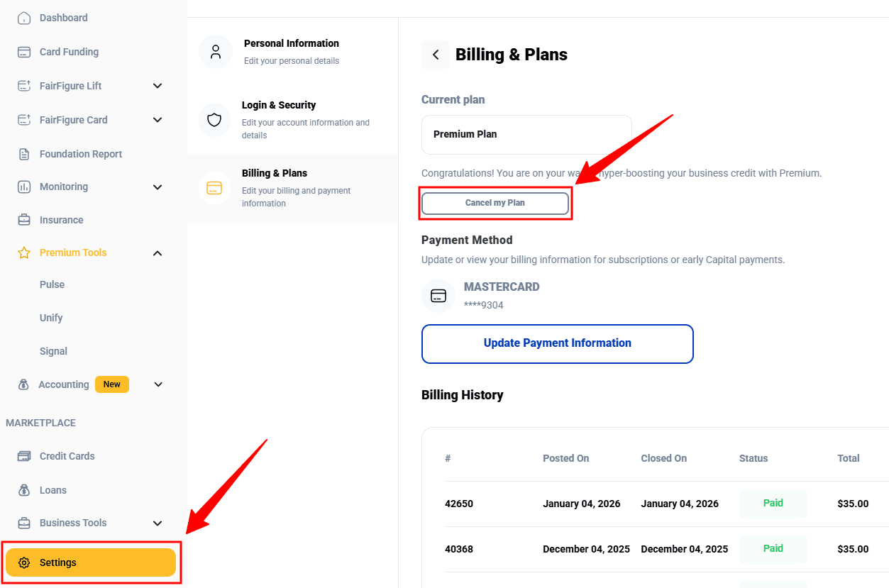Open Pulse under Premium Tools
The width and height of the screenshot is (889, 588).
point(52,284)
